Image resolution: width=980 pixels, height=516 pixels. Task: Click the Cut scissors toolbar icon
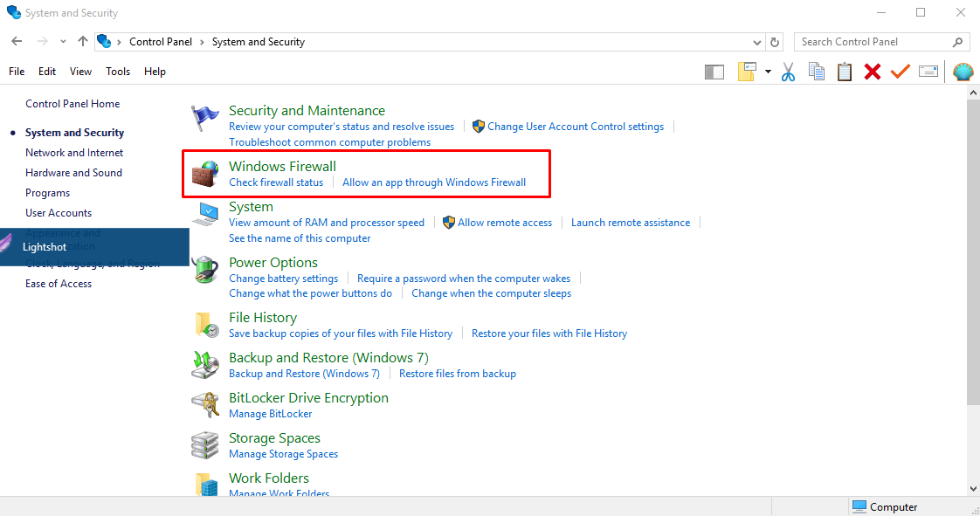point(788,72)
